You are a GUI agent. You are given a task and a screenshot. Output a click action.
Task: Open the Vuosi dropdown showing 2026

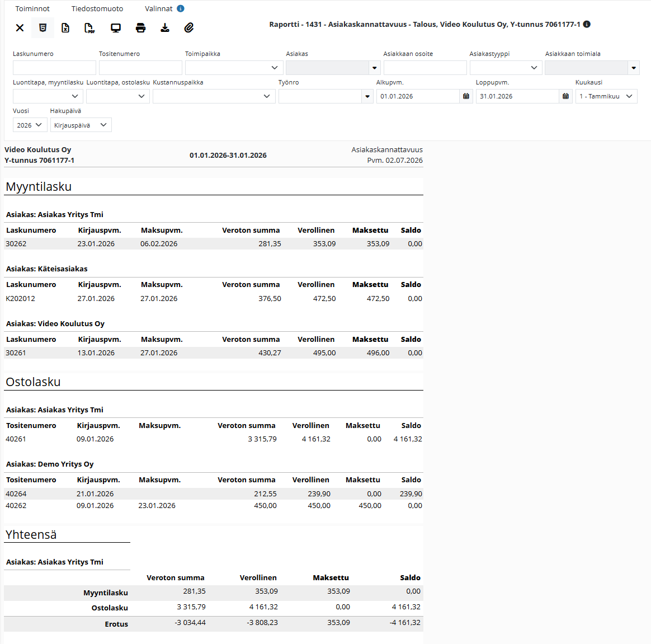[x=30, y=125]
